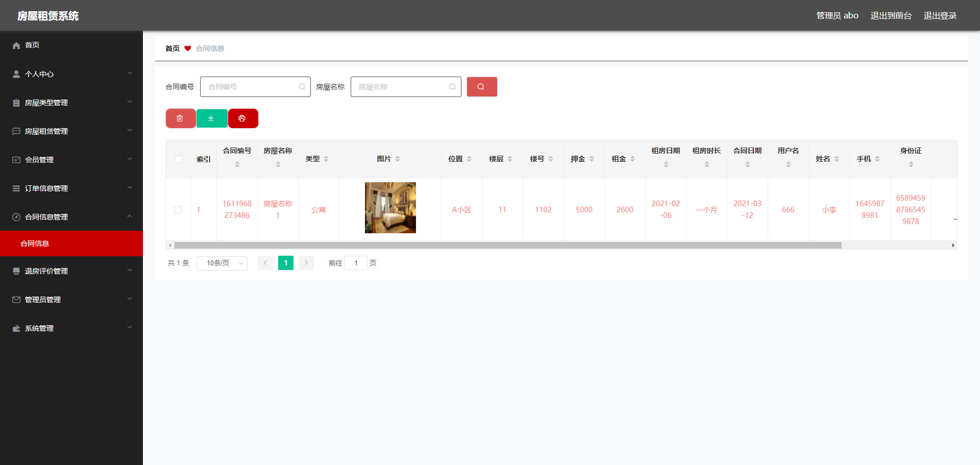Click the list icon beside 订单信息管理
The height and width of the screenshot is (465, 980).
(16, 188)
